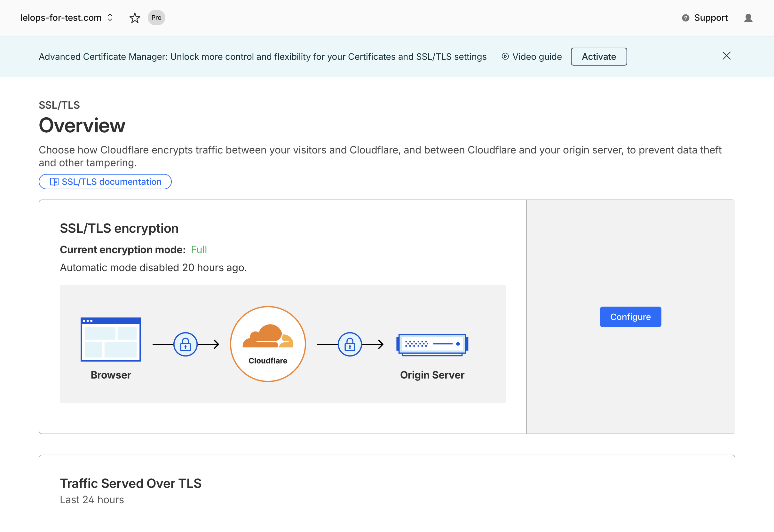Click the 'Current encryption mode:' label

point(123,250)
